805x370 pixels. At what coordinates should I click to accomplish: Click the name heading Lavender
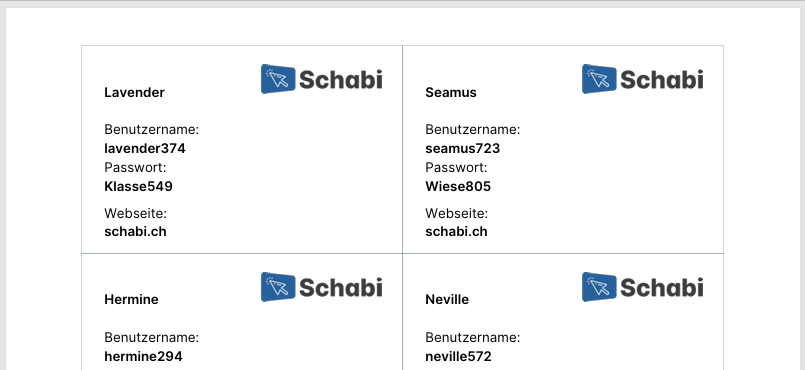pyautogui.click(x=135, y=92)
